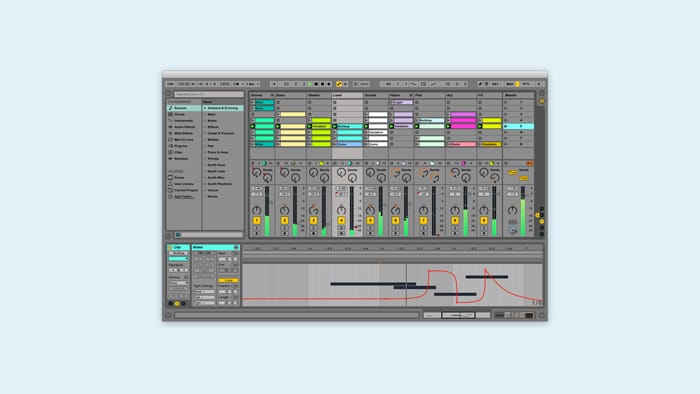Expand the Synth Lead folder
This screenshot has width=700, height=394.
pyautogui.click(x=205, y=171)
